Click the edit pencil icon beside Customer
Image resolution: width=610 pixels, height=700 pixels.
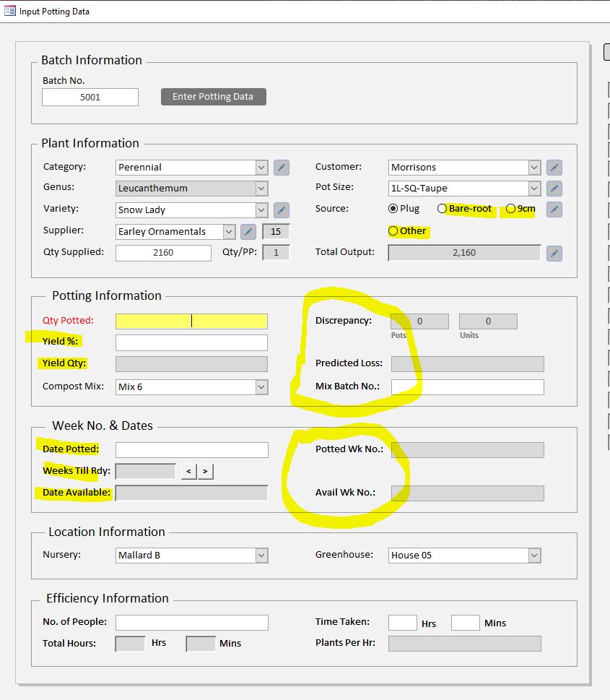point(554,168)
